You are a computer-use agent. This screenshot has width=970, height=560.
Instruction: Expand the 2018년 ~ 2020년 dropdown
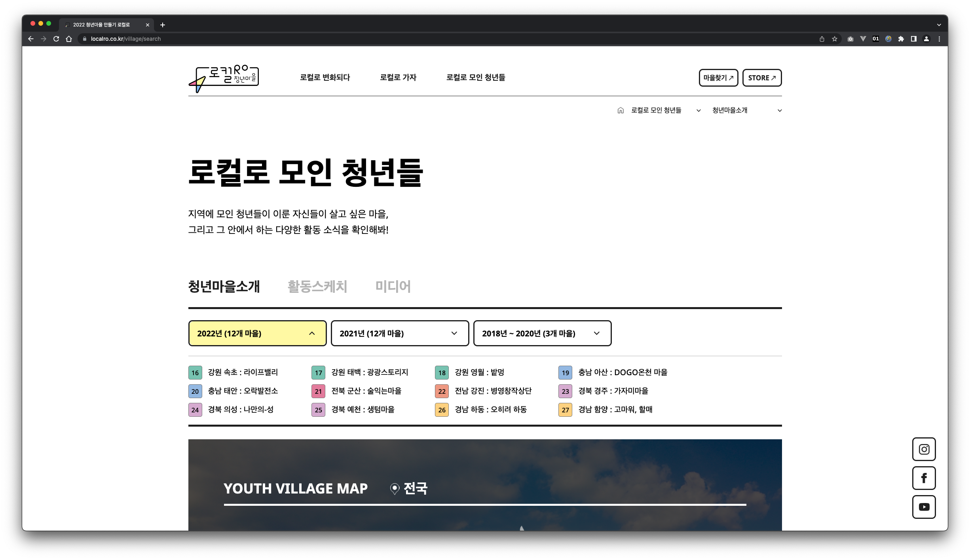pyautogui.click(x=542, y=333)
